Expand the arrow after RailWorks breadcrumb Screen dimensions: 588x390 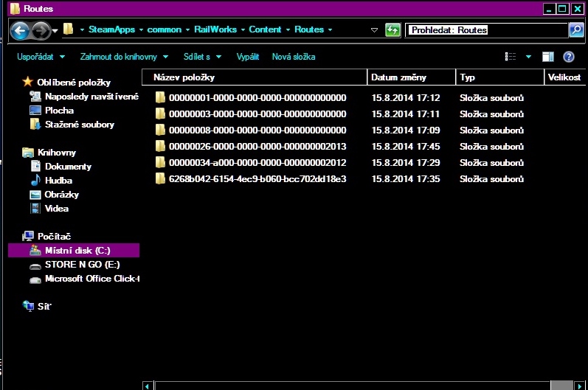tap(243, 30)
